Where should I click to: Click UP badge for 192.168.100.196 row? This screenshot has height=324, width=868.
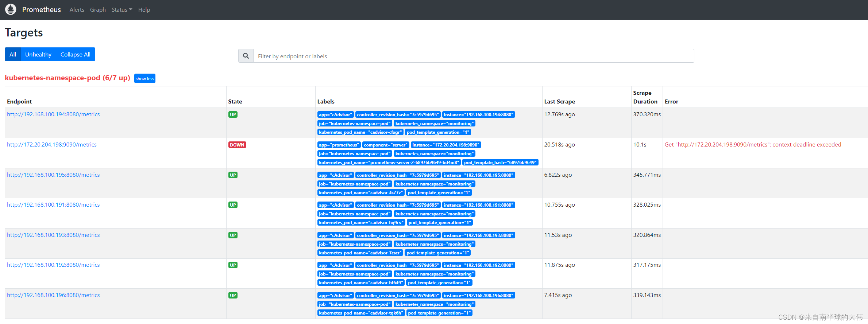233,295
